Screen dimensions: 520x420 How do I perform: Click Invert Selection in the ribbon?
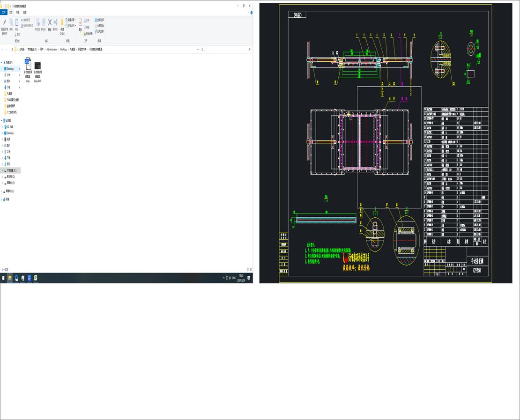99,31
